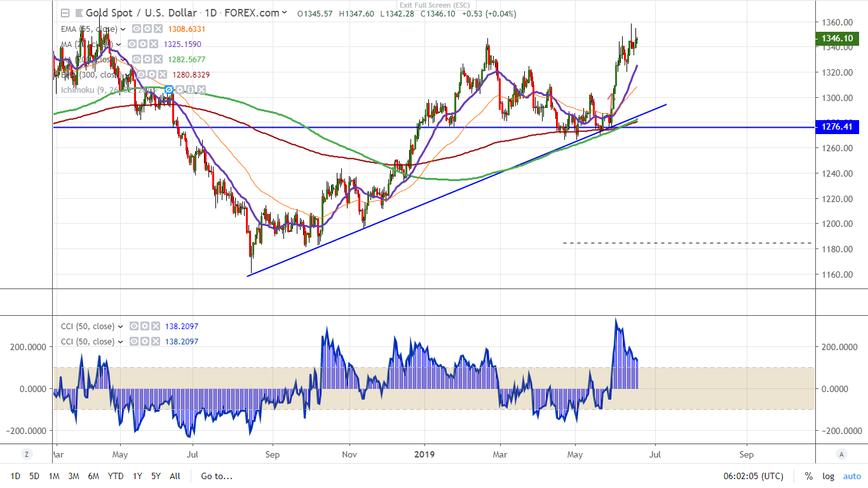Select the 1D date range

click(x=15, y=476)
